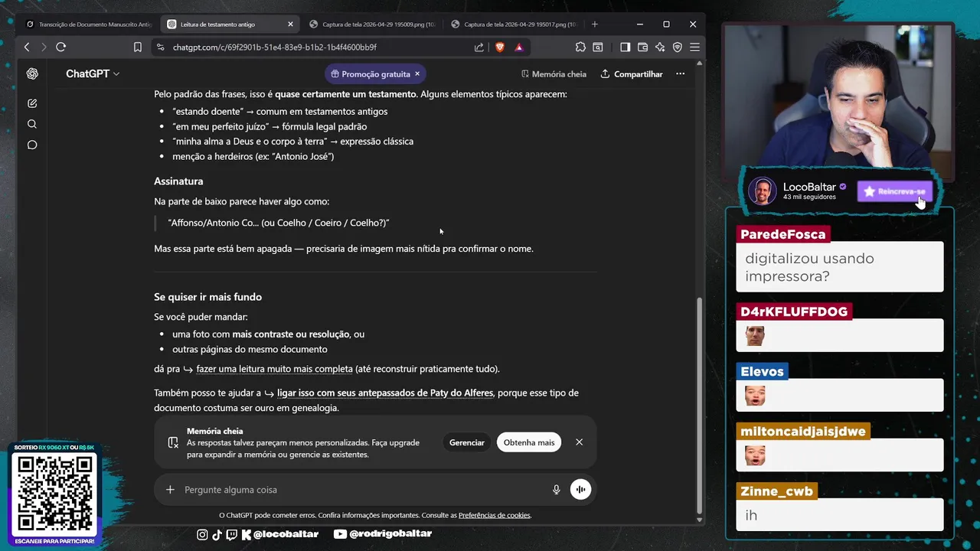Follow 'ligar isso com seus antepassados' link
The width and height of the screenshot is (980, 551).
point(385,393)
